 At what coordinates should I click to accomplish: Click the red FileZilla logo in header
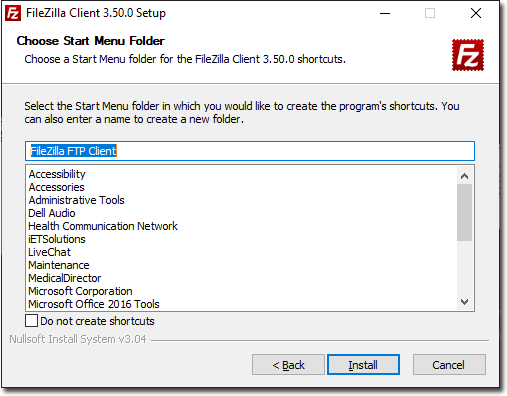468,55
